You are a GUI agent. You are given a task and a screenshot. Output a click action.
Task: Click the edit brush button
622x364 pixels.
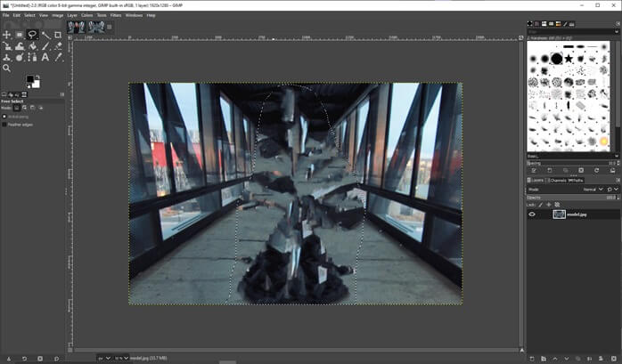click(x=534, y=171)
